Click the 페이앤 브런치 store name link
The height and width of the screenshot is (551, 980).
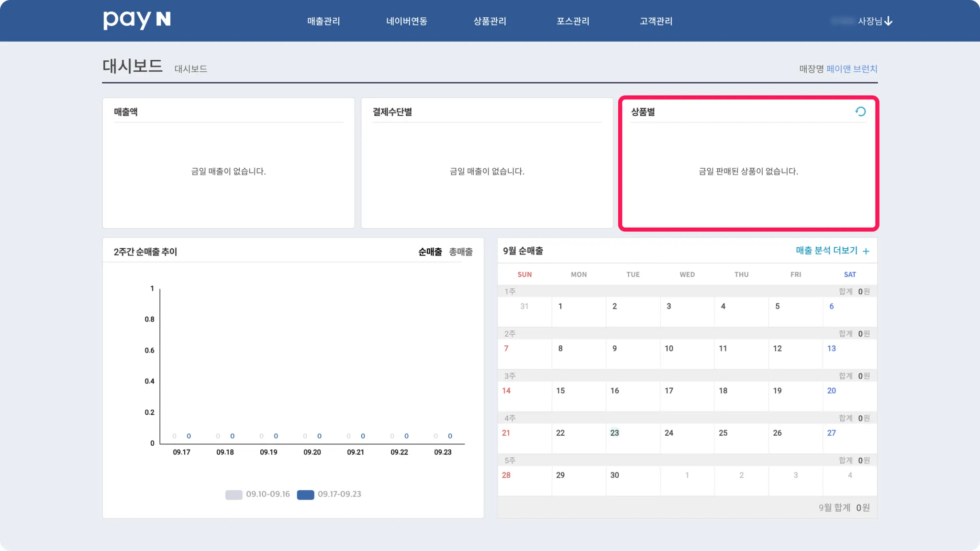(851, 69)
